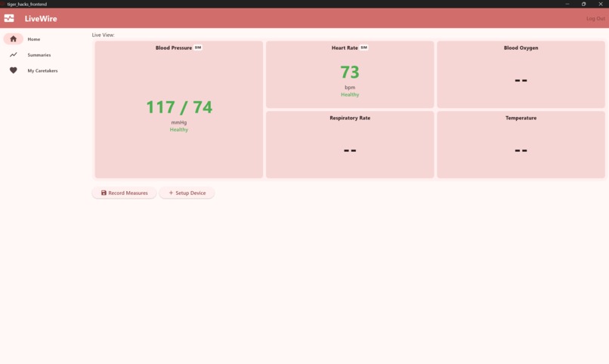Minimize the tiger_hacks_frontend window
This screenshot has height=364, width=609.
(567, 4)
